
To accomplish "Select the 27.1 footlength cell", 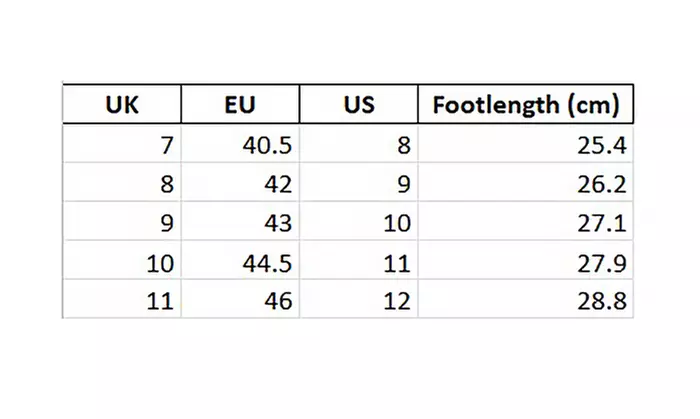I will (x=602, y=223).
